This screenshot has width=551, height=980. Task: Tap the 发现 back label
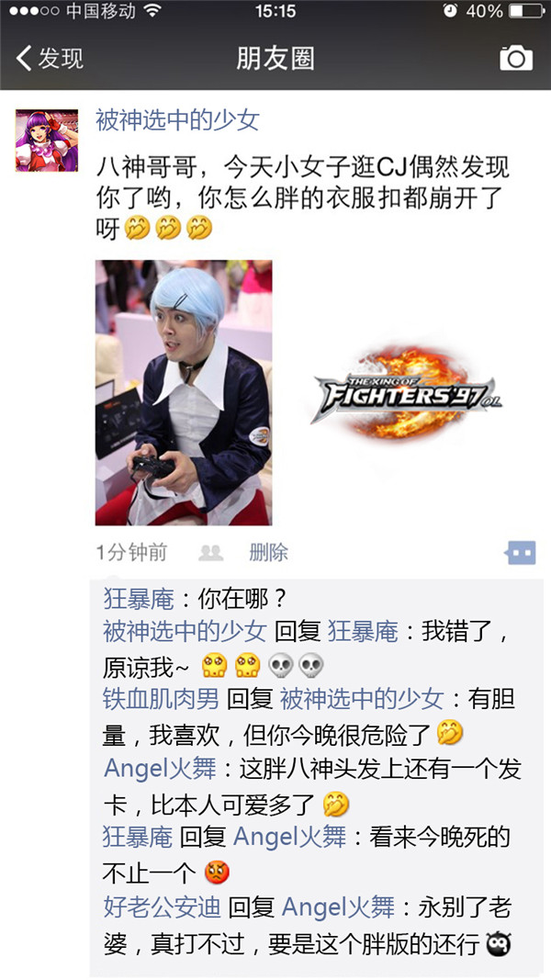(62, 58)
